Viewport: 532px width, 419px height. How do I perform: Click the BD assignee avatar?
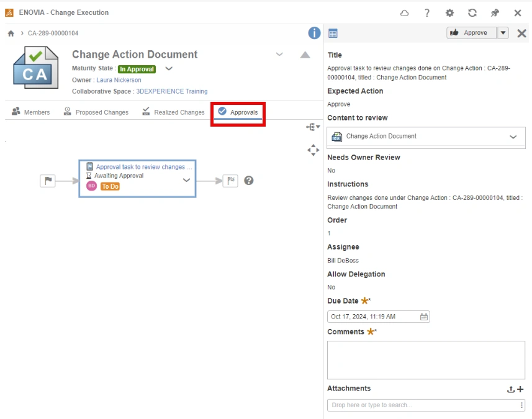coord(92,186)
